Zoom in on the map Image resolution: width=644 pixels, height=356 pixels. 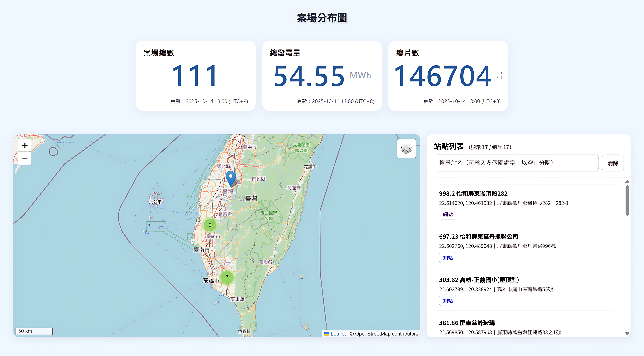pos(24,145)
